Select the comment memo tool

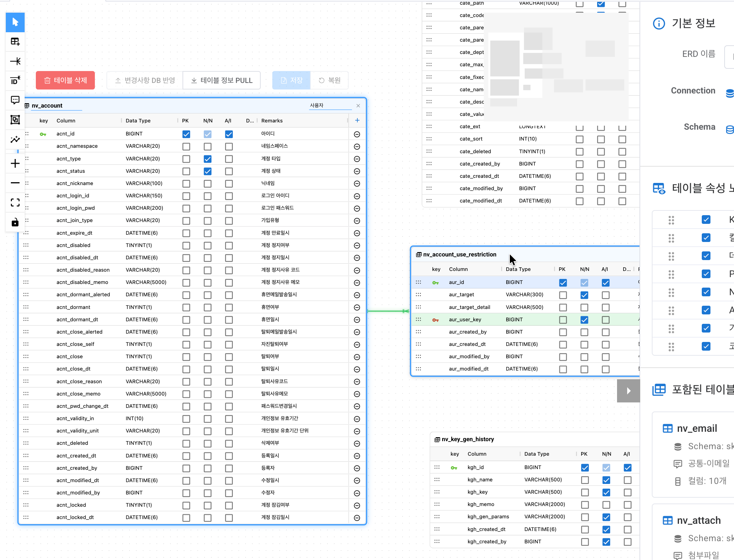tap(15, 100)
